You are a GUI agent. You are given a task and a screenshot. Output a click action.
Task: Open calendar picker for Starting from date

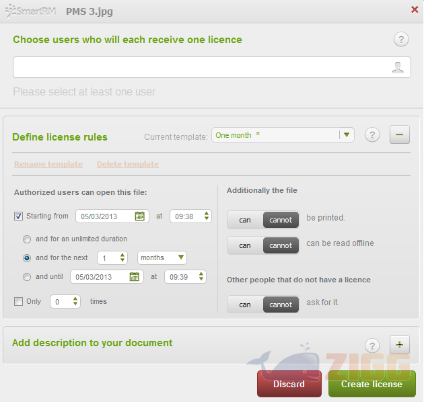[140, 216]
